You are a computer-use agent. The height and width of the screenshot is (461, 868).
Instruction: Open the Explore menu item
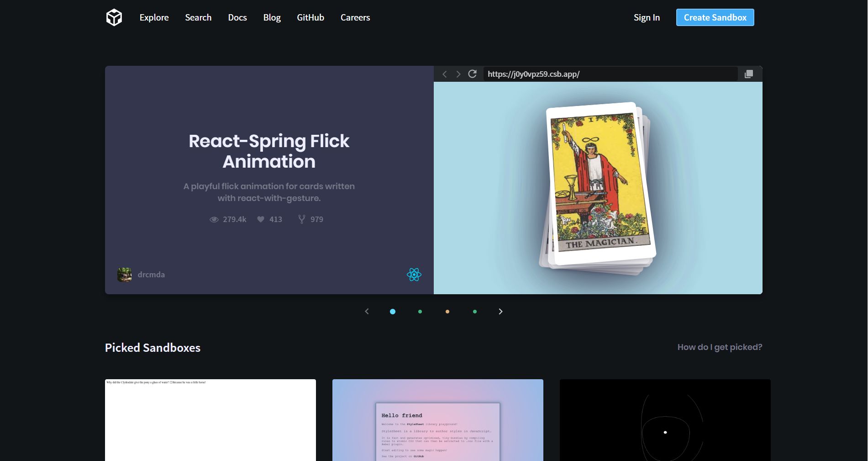pos(154,17)
